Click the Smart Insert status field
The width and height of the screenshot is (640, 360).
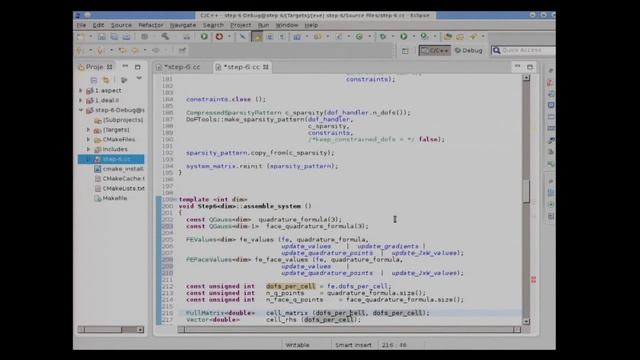tap(353, 345)
